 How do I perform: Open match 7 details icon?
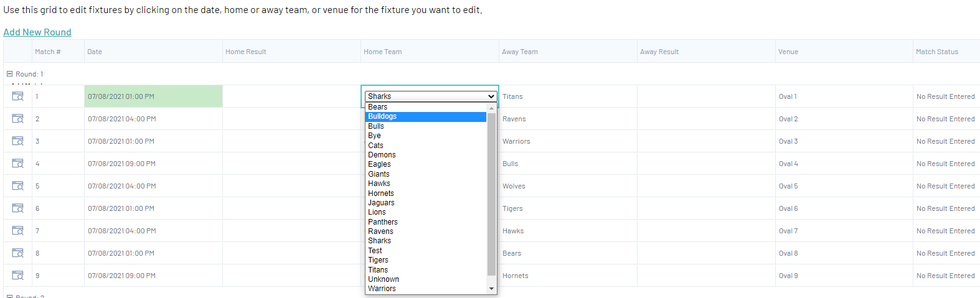(17, 231)
